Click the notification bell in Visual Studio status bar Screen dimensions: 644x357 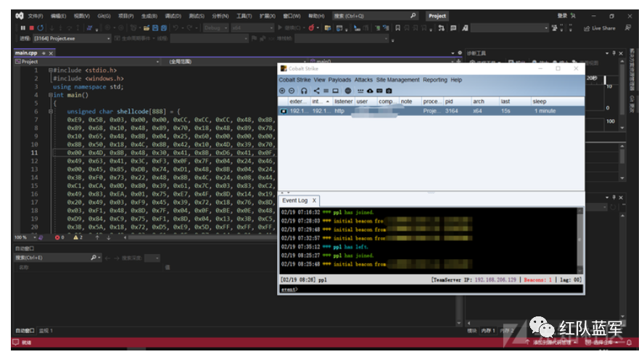point(629,342)
